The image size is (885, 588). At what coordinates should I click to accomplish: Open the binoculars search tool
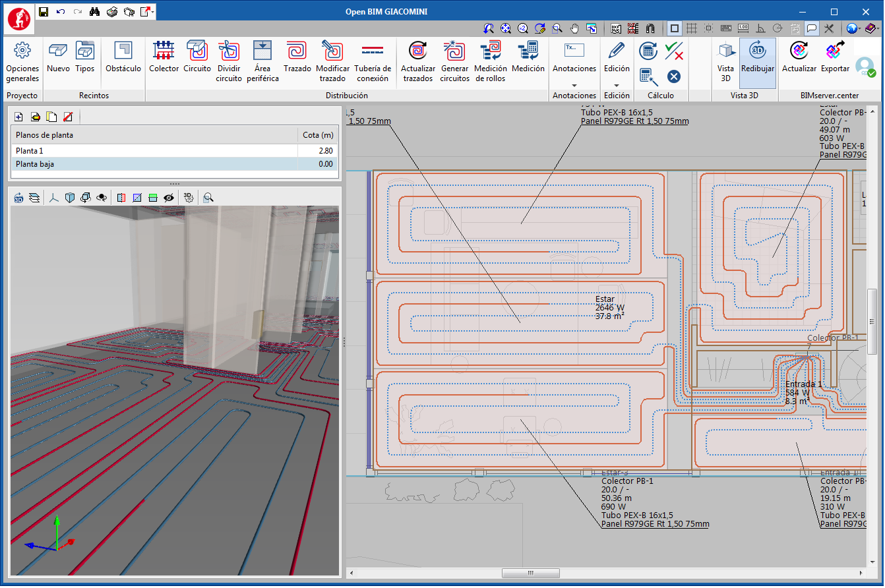94,11
